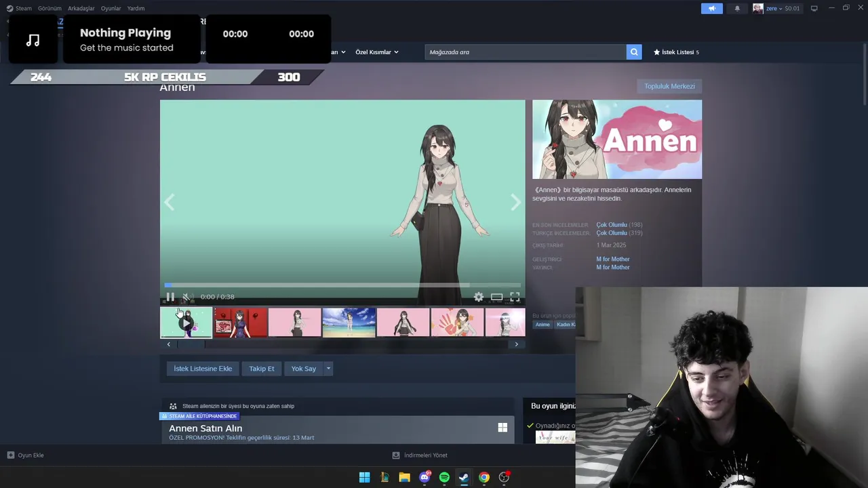This screenshot has height=488, width=868.
Task: Open the Görünüm menu
Action: click(x=50, y=8)
